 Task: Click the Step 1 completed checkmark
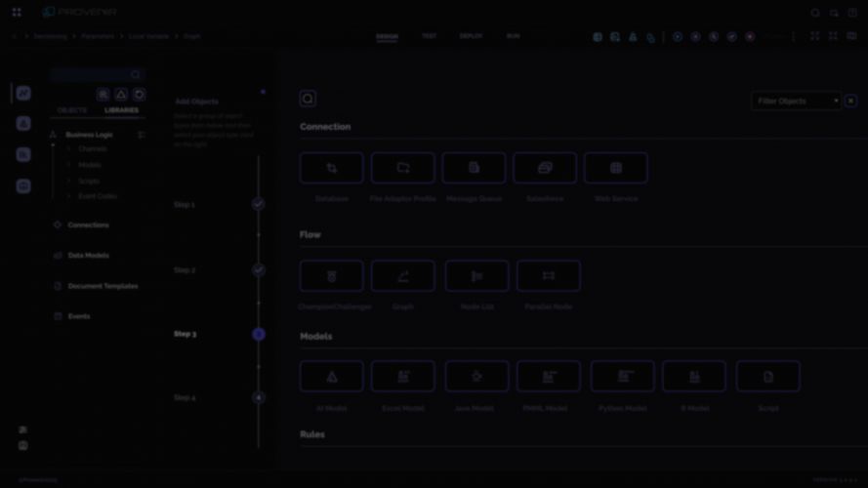[259, 204]
